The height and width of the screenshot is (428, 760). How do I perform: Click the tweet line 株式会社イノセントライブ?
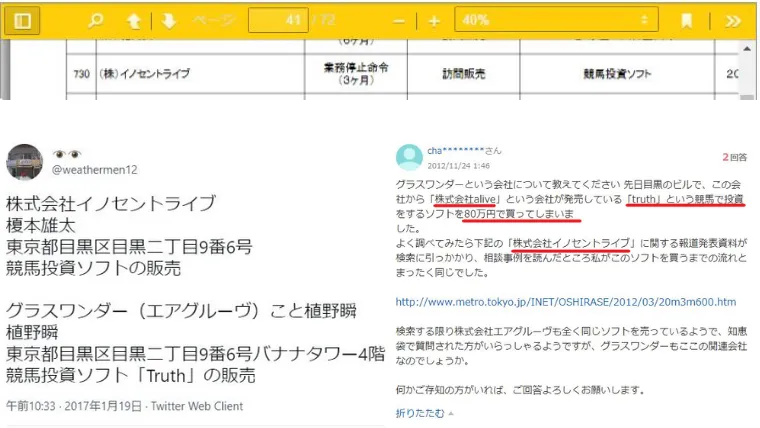coord(111,204)
